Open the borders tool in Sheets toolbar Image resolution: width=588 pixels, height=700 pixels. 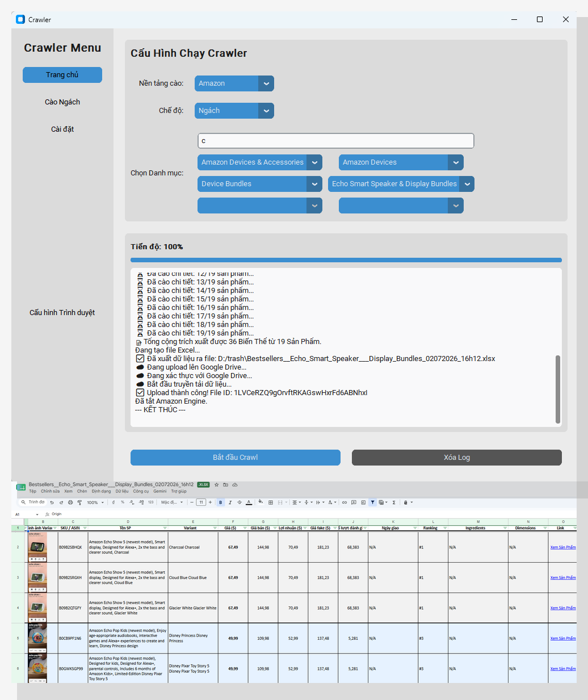[x=271, y=502]
